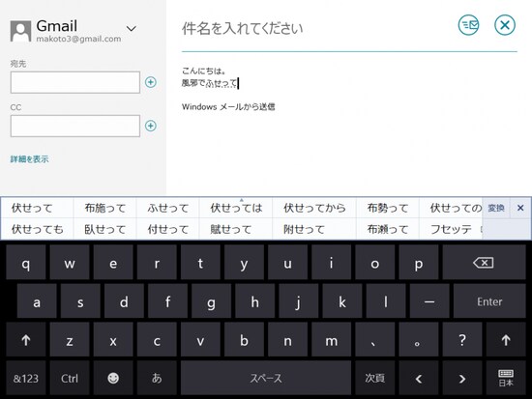Screen dimensions: 532x399
Task: Choose candidate 付せって
Action: click(x=168, y=229)
